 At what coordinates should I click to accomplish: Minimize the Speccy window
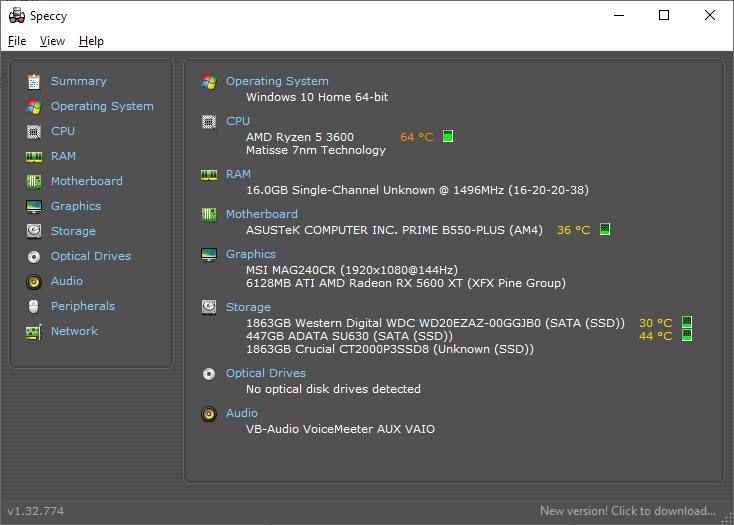[619, 15]
